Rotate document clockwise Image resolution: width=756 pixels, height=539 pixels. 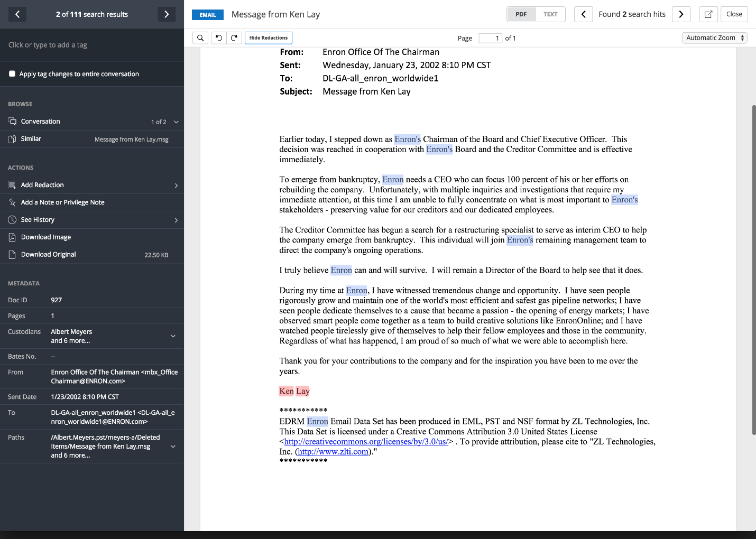click(234, 38)
